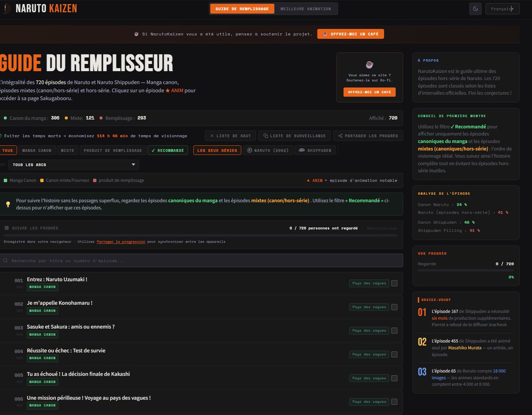Click Partager les progrès button
Image resolution: width=532 pixels, height=415 pixels.
tap(368, 136)
